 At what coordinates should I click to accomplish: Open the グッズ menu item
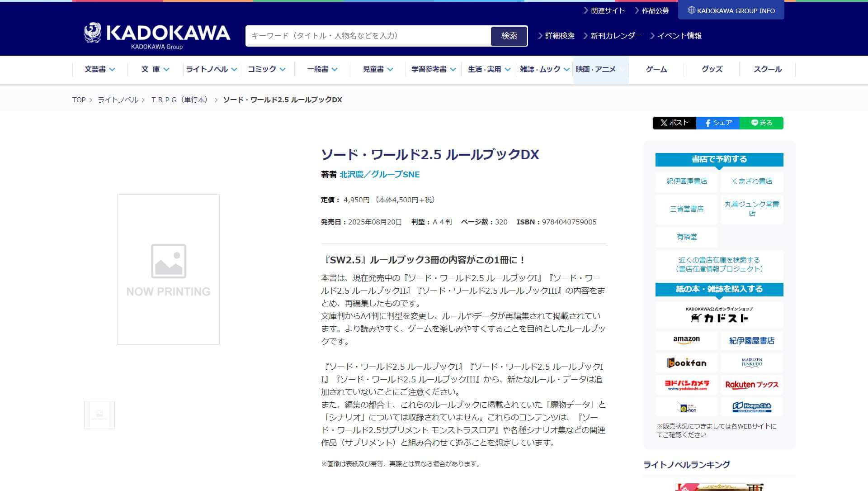712,69
